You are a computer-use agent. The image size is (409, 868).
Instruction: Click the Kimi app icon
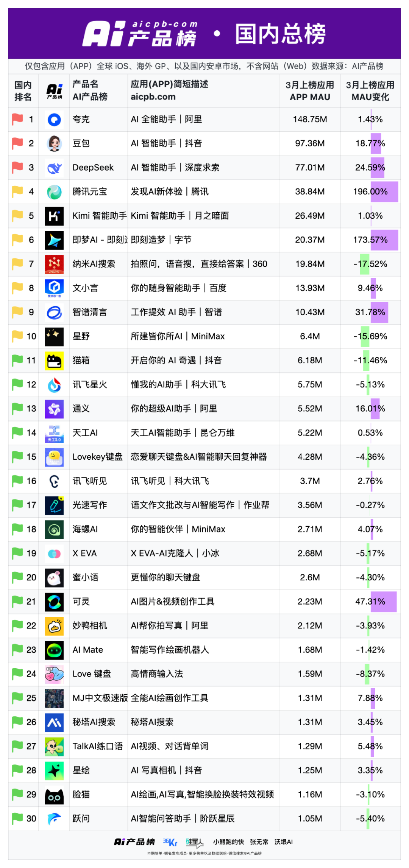click(x=54, y=216)
